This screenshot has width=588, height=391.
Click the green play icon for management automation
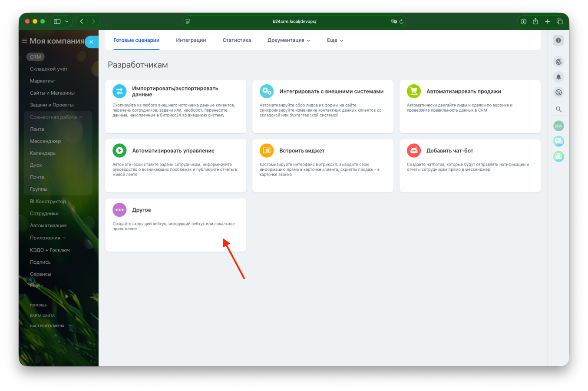coord(119,150)
